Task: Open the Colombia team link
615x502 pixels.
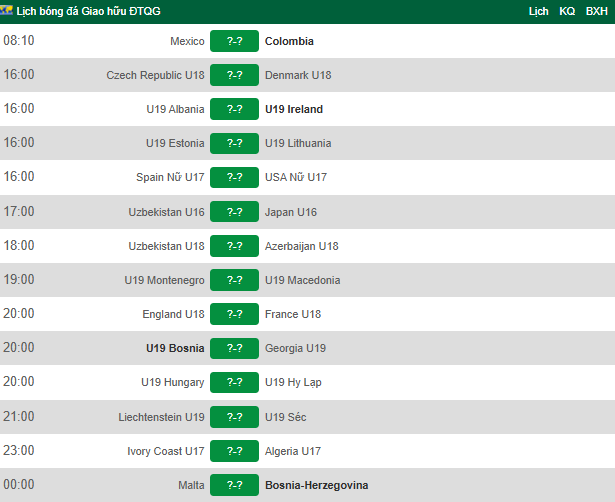Action: [289, 41]
